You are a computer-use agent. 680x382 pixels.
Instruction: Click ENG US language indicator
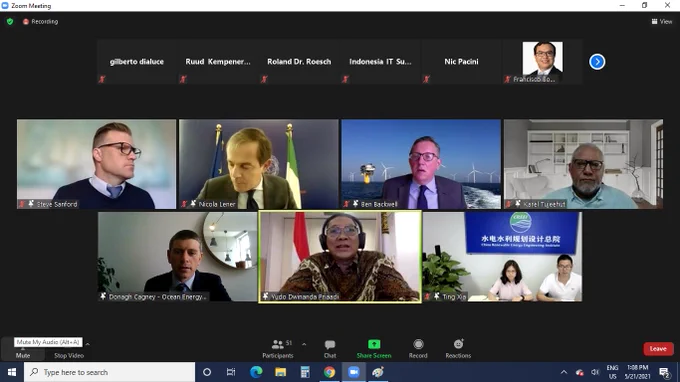612,372
